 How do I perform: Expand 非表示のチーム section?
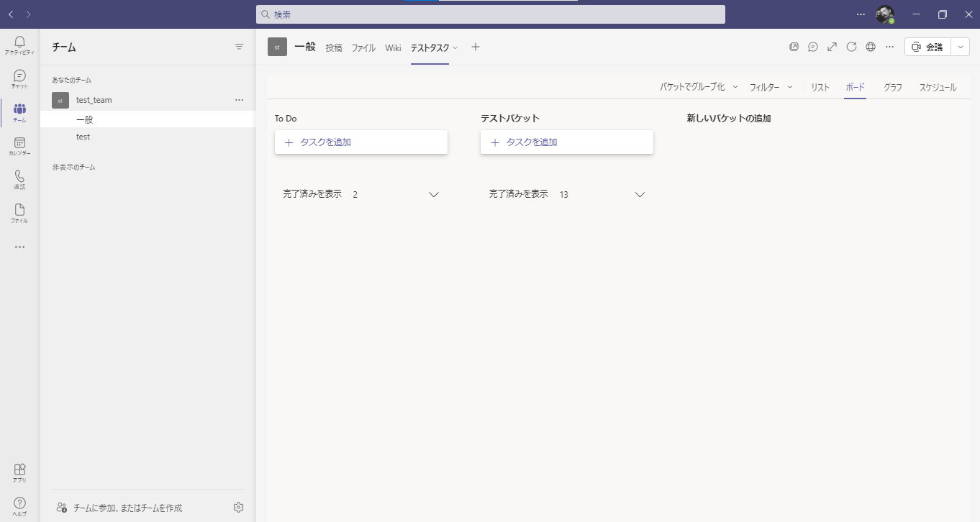73,167
